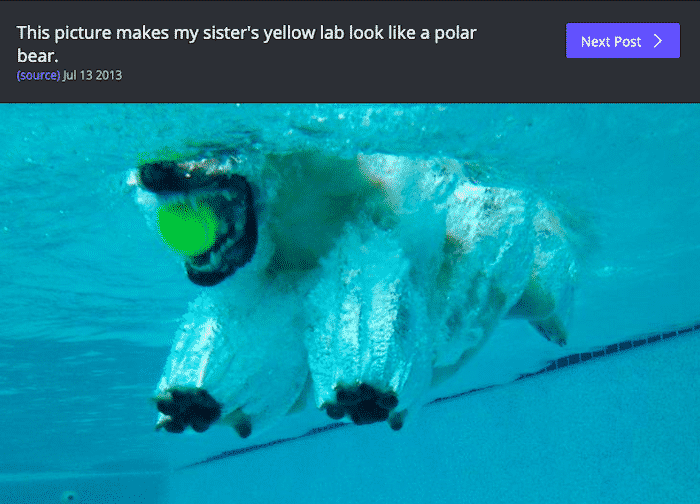Image resolution: width=700 pixels, height=504 pixels.
Task: Click the first word "This" of the title
Action: [x=33, y=33]
